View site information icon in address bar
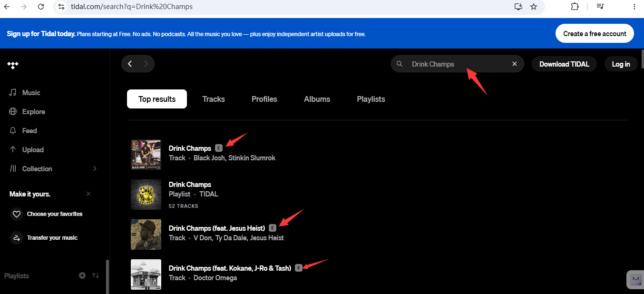644x294 pixels. 61,7
